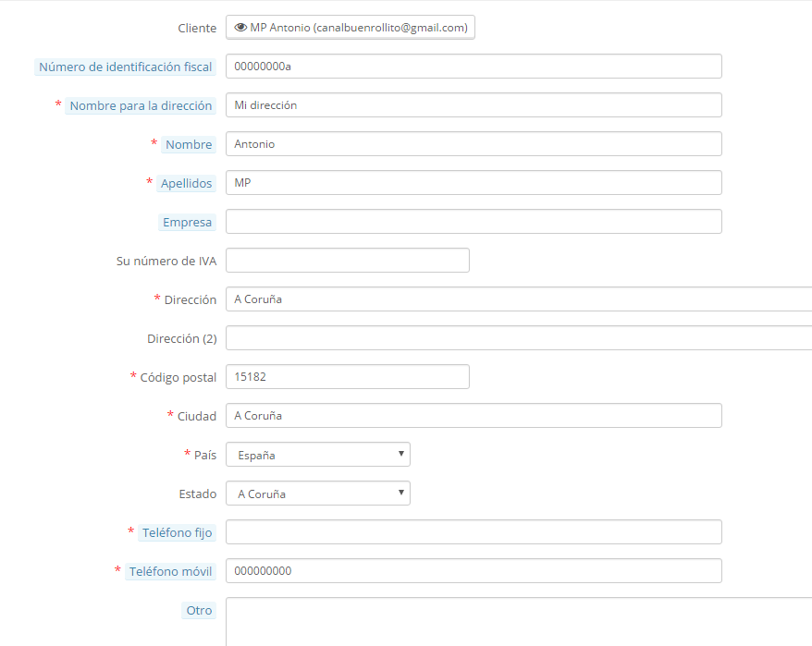The height and width of the screenshot is (646, 812).
Task: Focus the empty Teléfono fijo field
Action: tap(474, 532)
